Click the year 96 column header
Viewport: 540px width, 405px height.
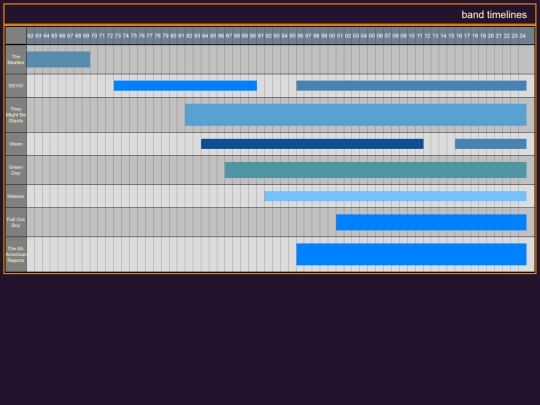click(300, 36)
